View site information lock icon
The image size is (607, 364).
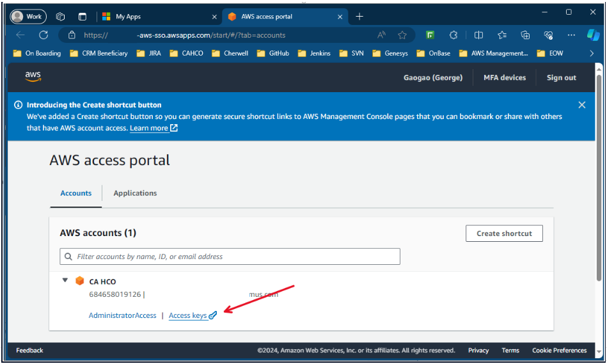72,35
